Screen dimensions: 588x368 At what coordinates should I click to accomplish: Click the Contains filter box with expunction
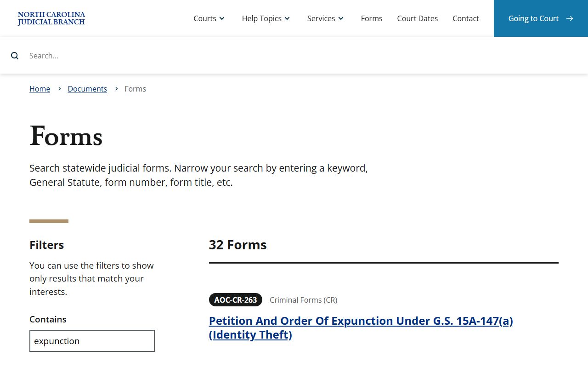tap(92, 341)
